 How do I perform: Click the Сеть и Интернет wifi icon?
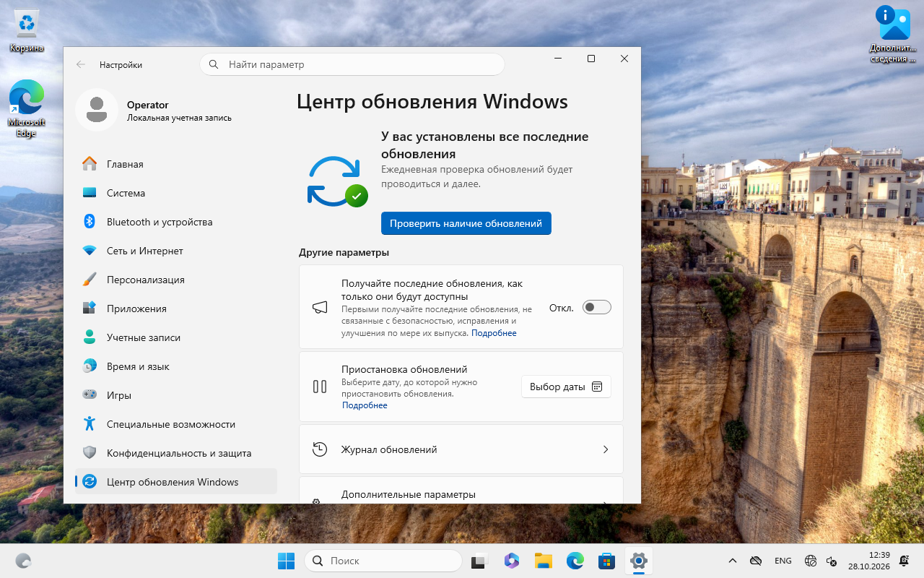click(90, 251)
